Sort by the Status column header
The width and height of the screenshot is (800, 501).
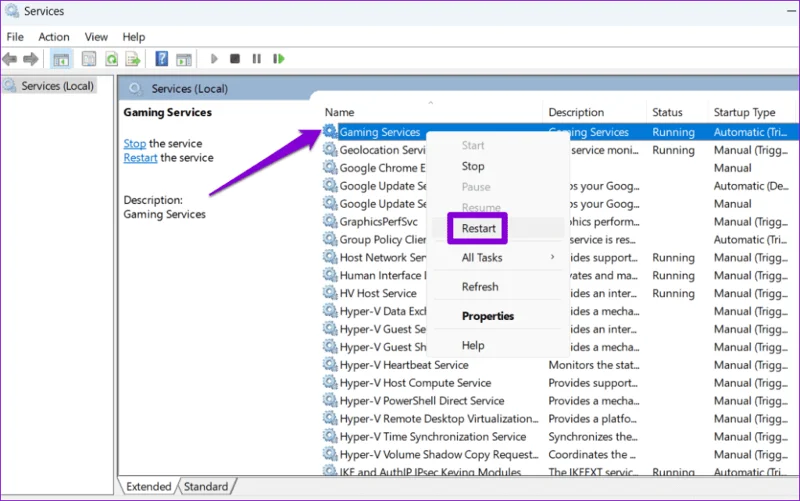point(667,112)
